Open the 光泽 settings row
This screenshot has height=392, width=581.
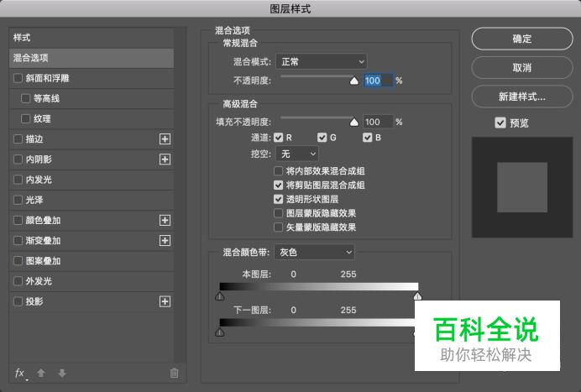point(92,200)
